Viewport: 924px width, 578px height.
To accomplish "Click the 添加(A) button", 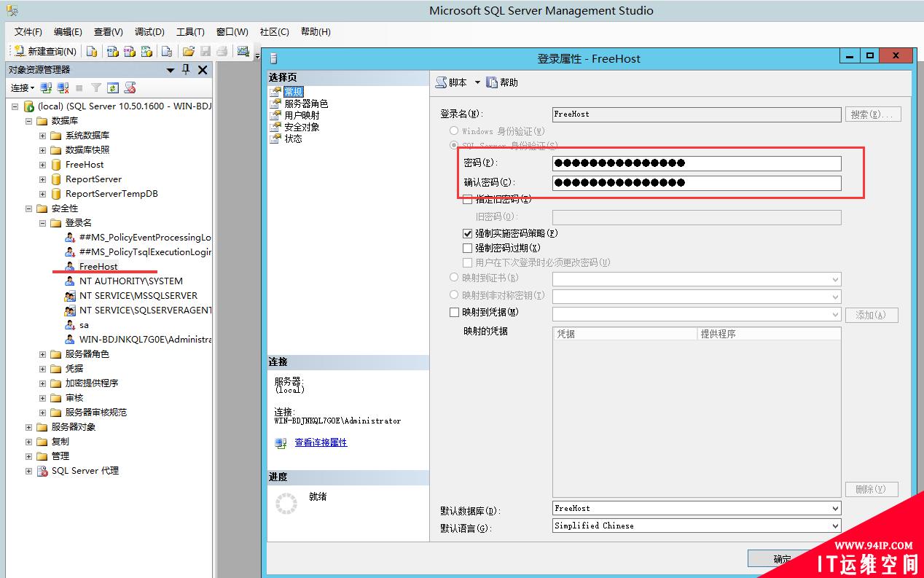I will coord(872,315).
